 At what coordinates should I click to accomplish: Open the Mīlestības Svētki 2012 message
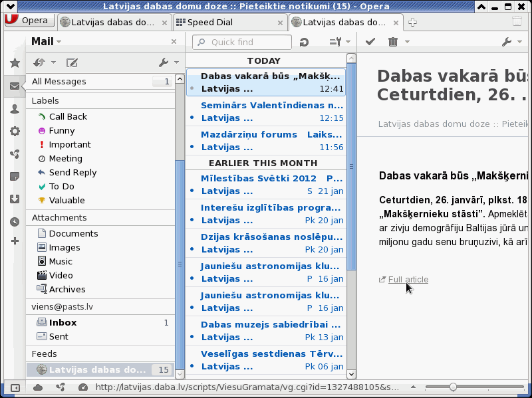(266, 185)
